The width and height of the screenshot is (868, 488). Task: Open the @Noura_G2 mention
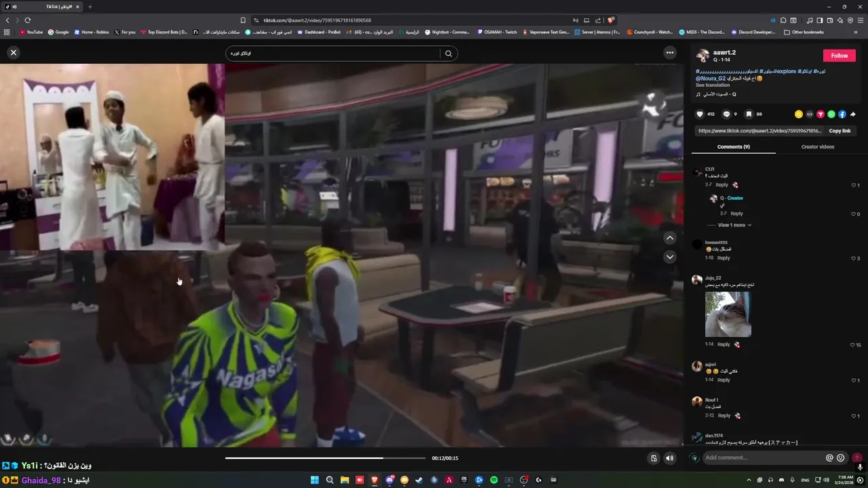pos(711,79)
